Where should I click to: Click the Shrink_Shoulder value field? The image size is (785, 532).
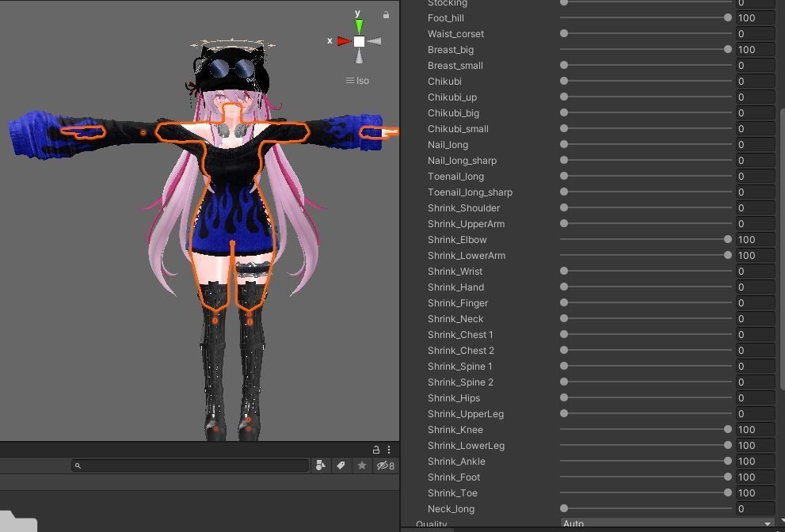click(x=755, y=207)
